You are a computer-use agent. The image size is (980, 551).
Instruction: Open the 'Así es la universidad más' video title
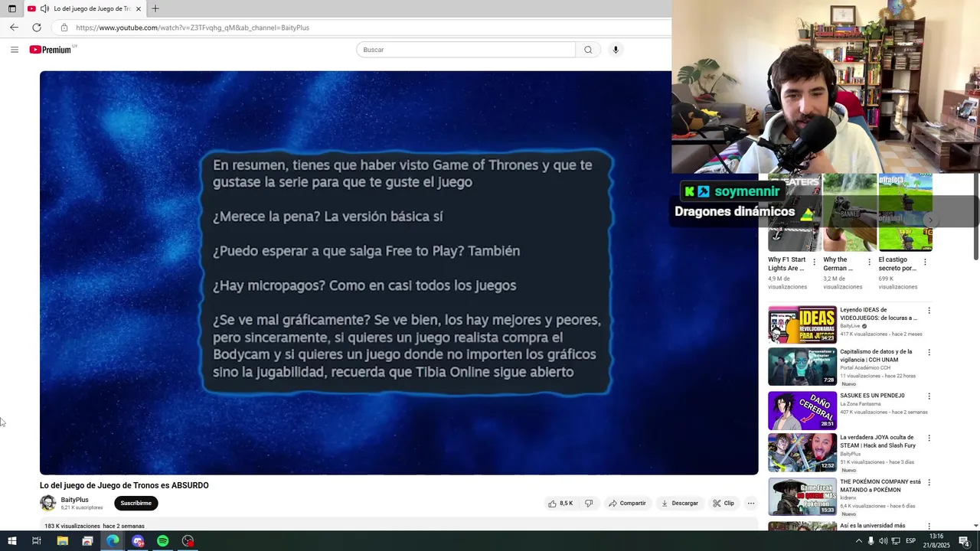coord(873,526)
